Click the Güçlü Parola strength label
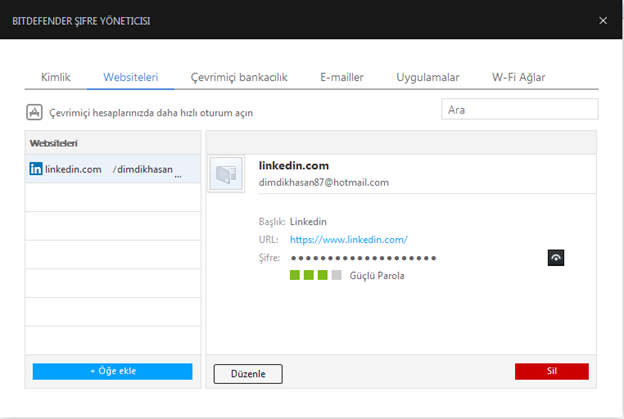The height and width of the screenshot is (419, 624). [377, 275]
